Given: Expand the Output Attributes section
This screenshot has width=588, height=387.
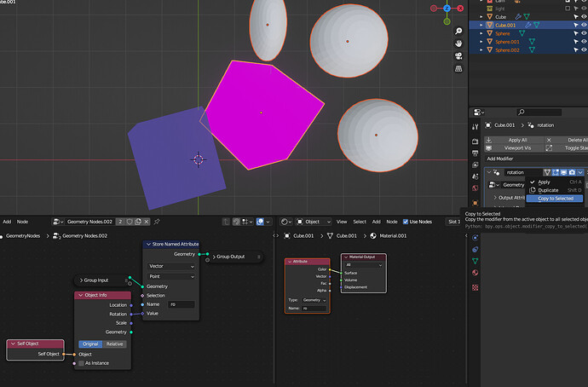Looking at the screenshot, I should (495, 197).
